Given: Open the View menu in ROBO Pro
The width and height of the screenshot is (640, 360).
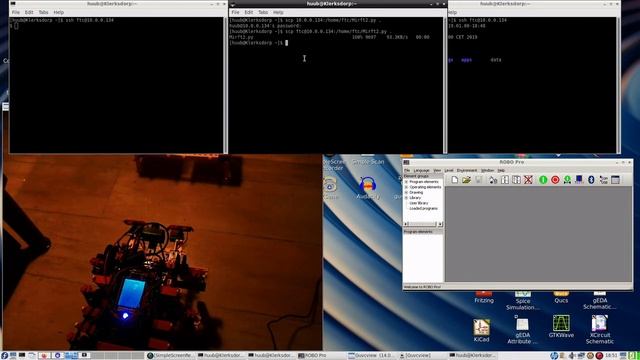Looking at the screenshot, I should pos(437,170).
